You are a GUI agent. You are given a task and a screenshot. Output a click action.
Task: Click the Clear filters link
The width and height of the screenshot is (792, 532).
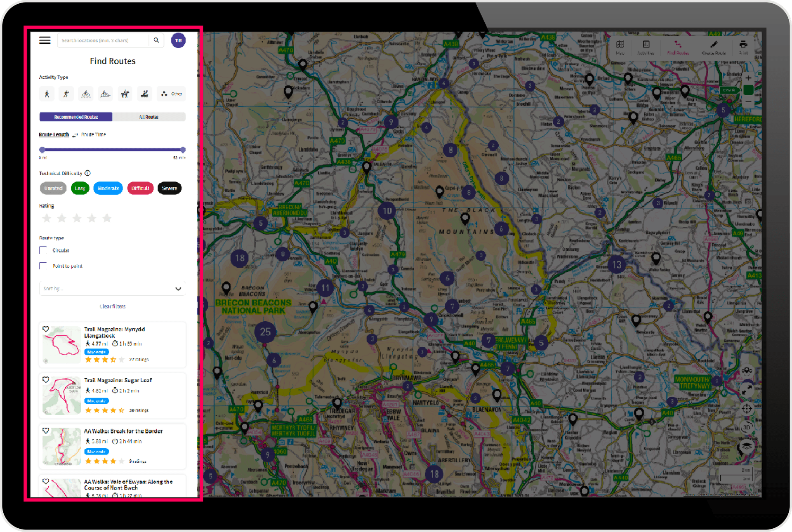point(112,306)
